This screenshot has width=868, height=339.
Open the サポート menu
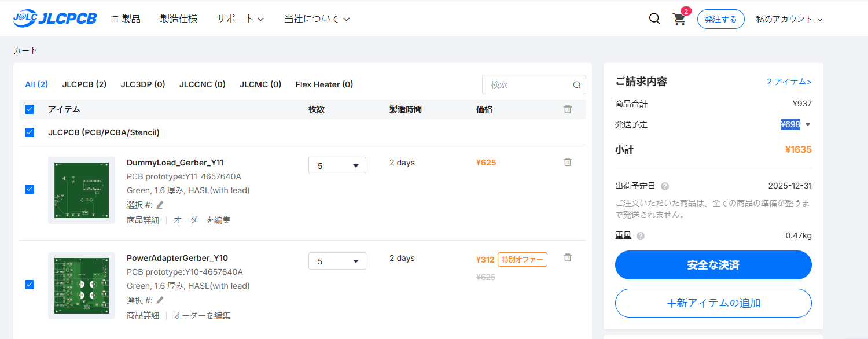pos(240,19)
